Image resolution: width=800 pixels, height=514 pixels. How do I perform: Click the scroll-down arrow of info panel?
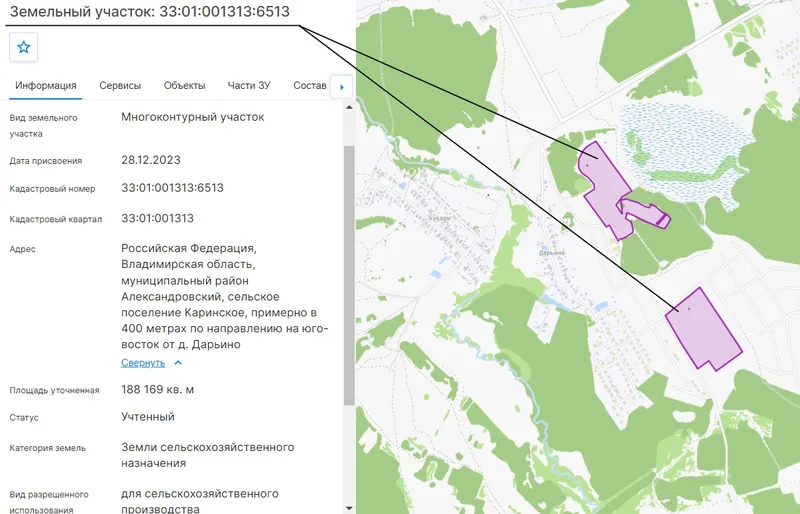[349, 508]
